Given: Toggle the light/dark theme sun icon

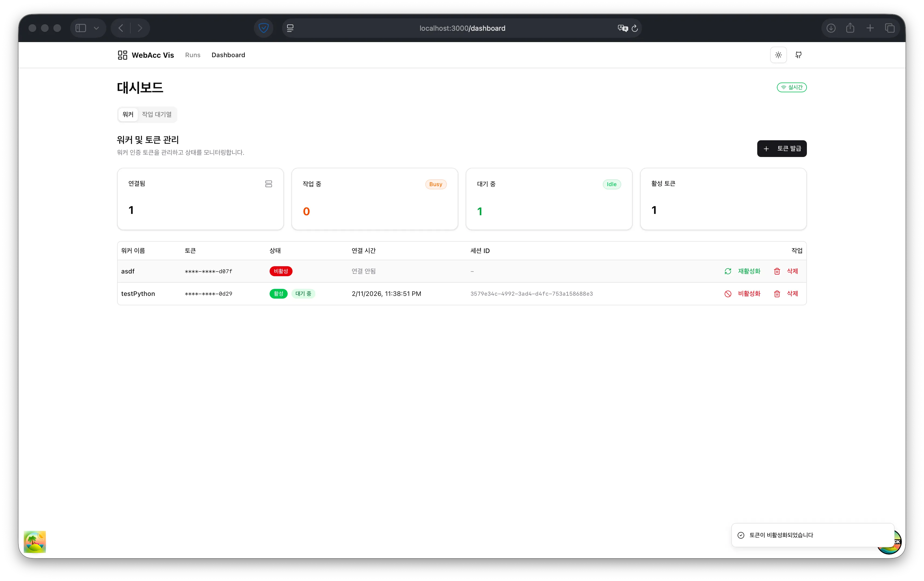Looking at the screenshot, I should pos(778,55).
